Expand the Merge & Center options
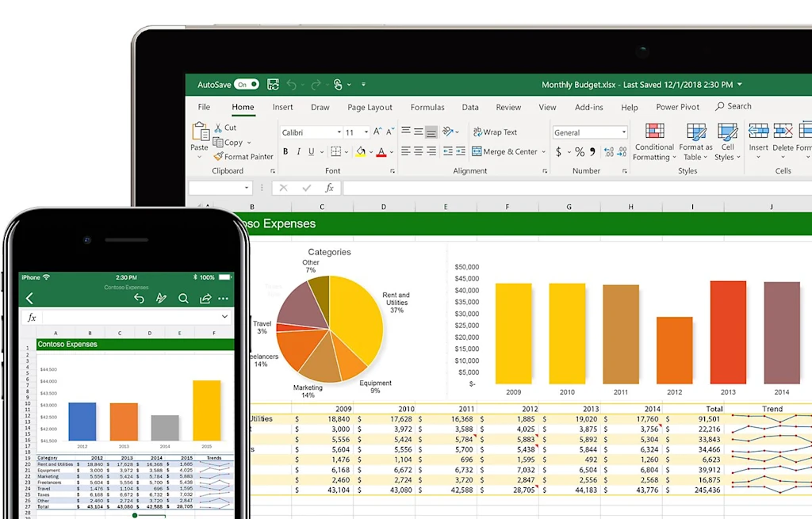The width and height of the screenshot is (812, 519). tap(545, 151)
